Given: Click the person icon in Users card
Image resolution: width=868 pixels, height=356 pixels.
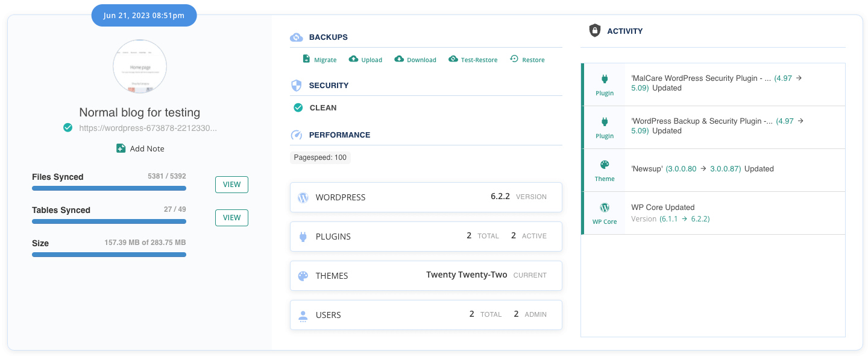Looking at the screenshot, I should tap(303, 316).
